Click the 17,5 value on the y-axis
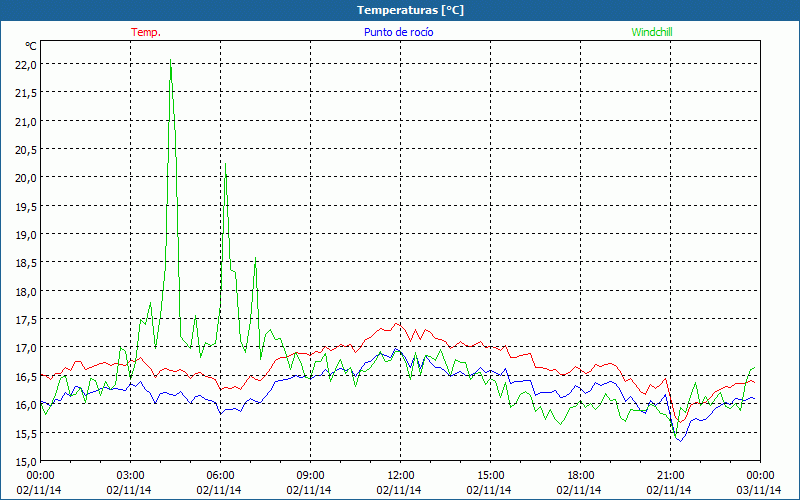 coord(26,320)
